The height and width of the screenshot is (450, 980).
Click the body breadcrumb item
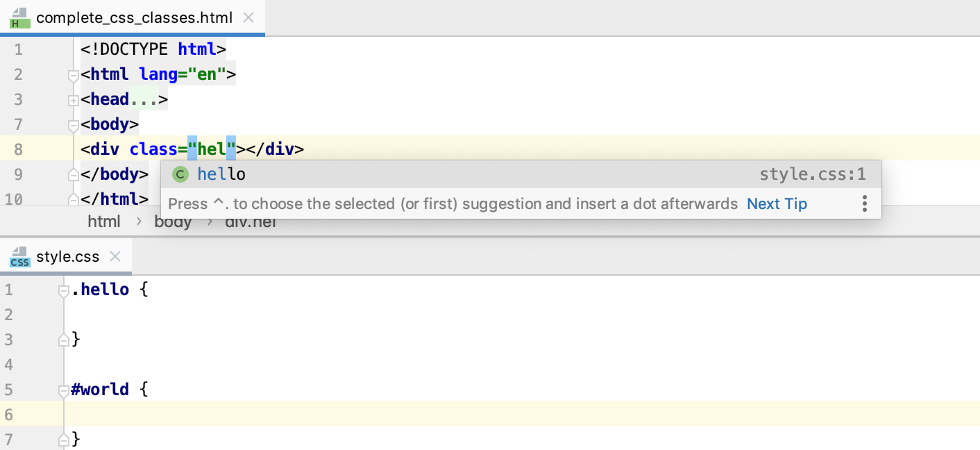click(174, 221)
